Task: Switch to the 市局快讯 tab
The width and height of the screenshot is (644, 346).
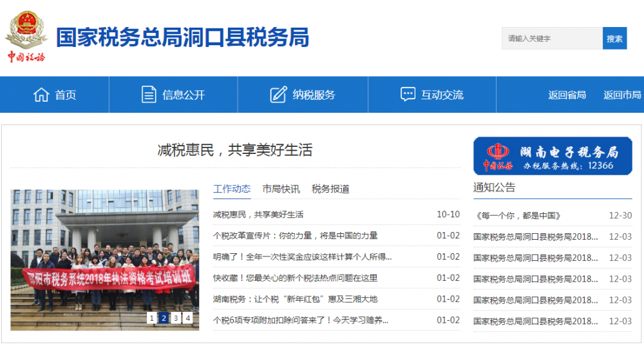Action: [x=281, y=189]
